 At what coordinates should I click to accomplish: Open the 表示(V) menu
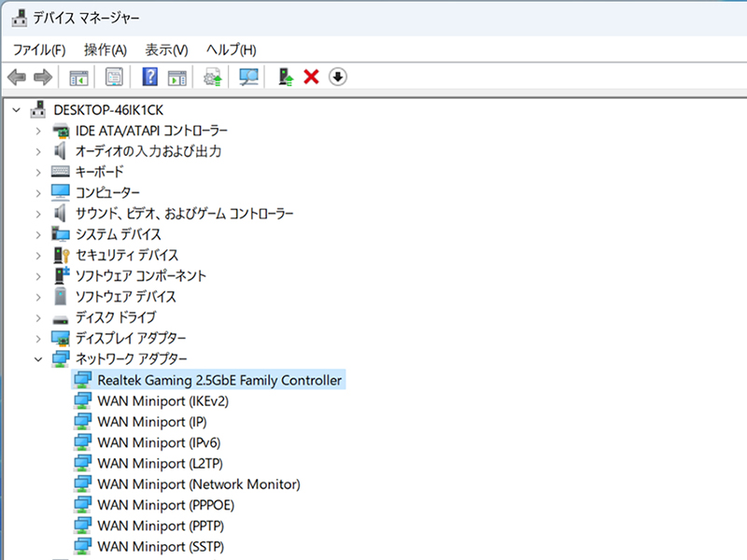click(166, 49)
